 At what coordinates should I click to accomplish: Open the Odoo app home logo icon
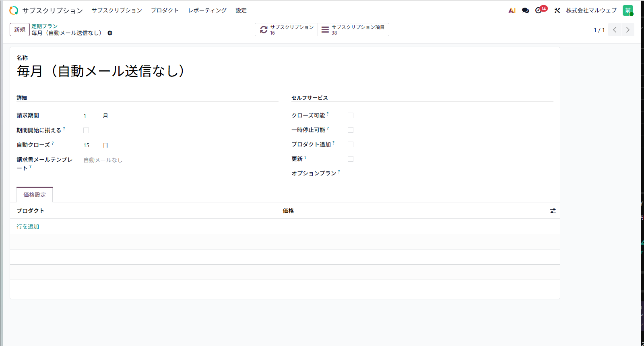click(x=14, y=10)
